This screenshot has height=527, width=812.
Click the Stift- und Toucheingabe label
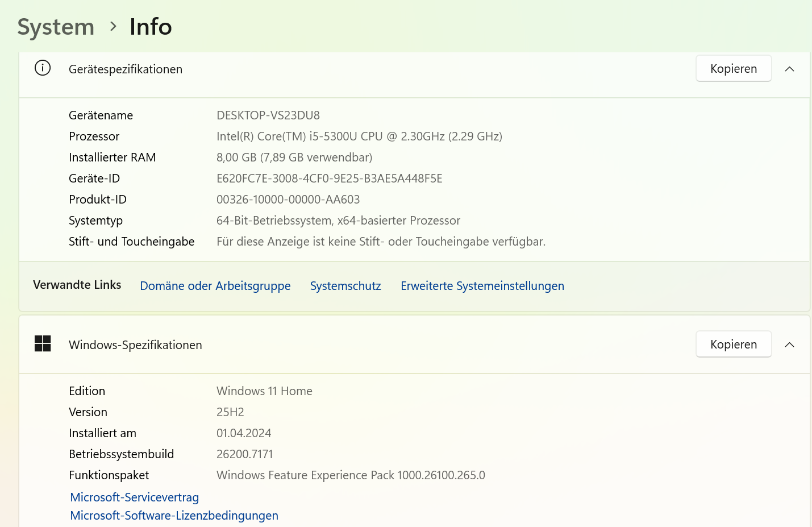click(131, 241)
